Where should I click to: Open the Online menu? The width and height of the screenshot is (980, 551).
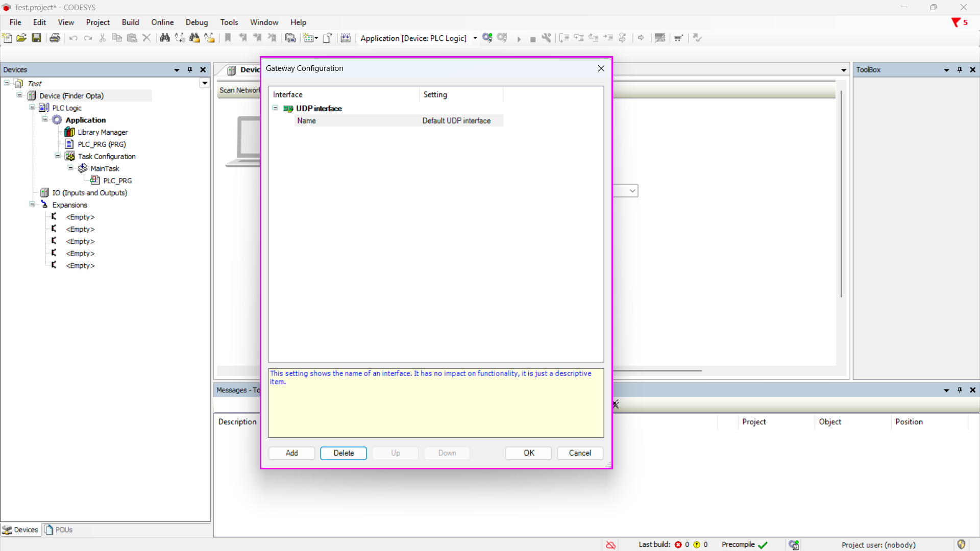click(x=162, y=22)
